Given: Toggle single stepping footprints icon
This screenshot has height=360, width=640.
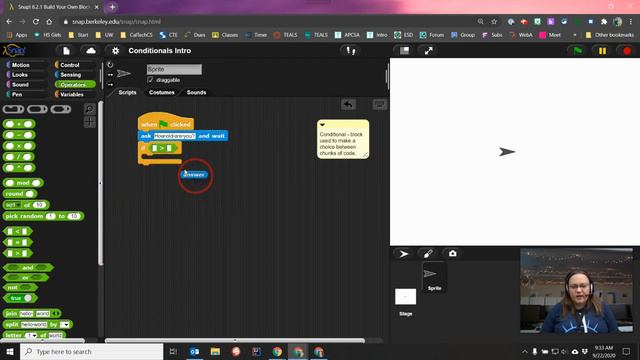Looking at the screenshot, I should 351,51.
